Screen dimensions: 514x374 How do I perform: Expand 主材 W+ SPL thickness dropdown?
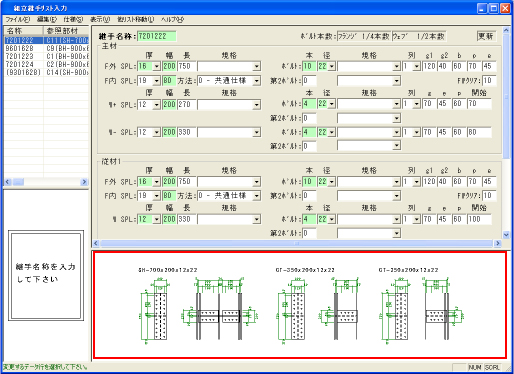[157, 105]
